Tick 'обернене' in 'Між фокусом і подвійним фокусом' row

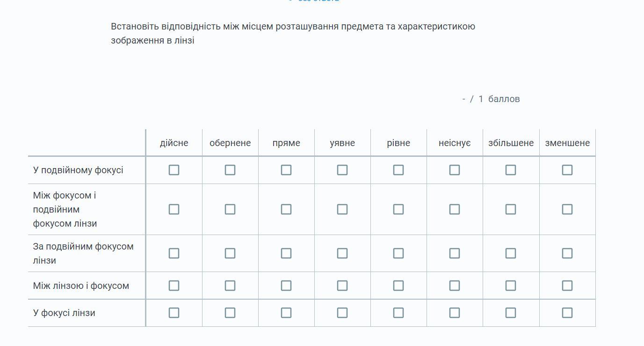pos(230,209)
